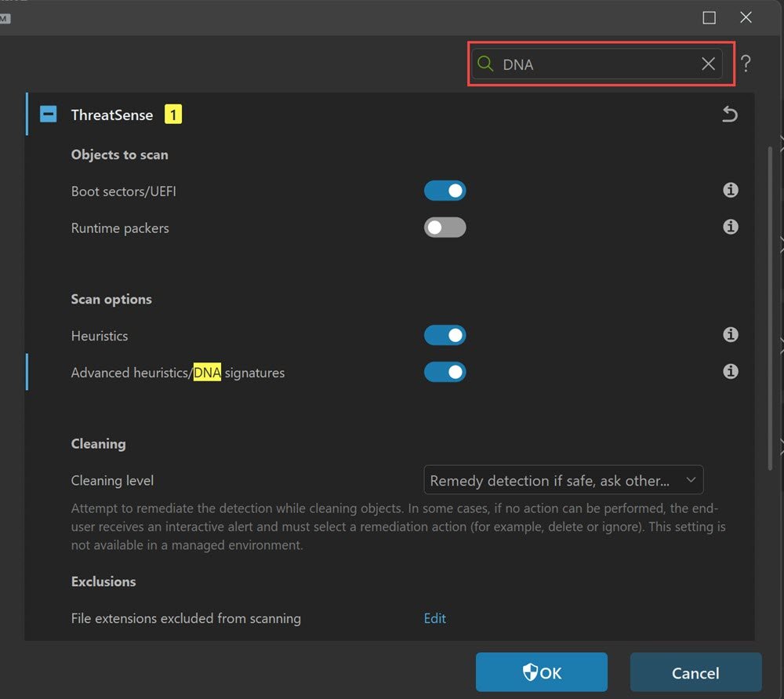Click the DNA search field

[597, 64]
